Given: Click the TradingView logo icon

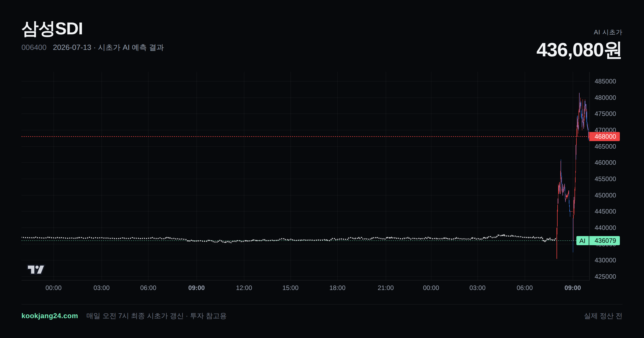Looking at the screenshot, I should pos(36,269).
